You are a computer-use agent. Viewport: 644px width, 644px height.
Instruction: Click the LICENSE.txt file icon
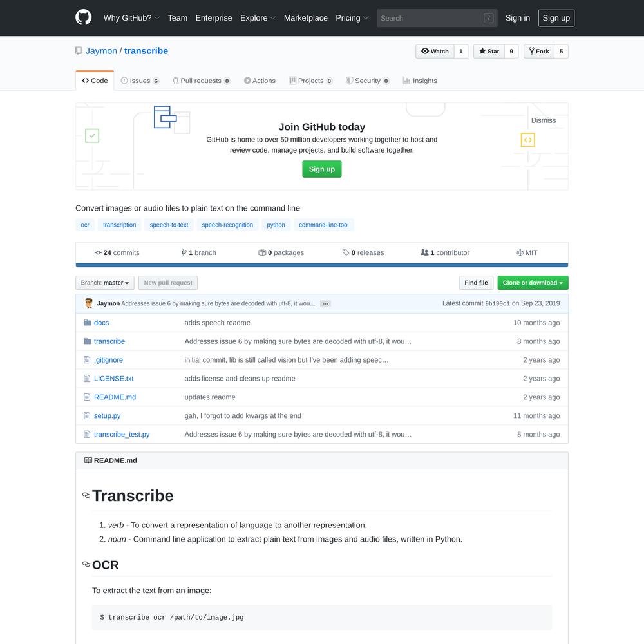point(87,378)
